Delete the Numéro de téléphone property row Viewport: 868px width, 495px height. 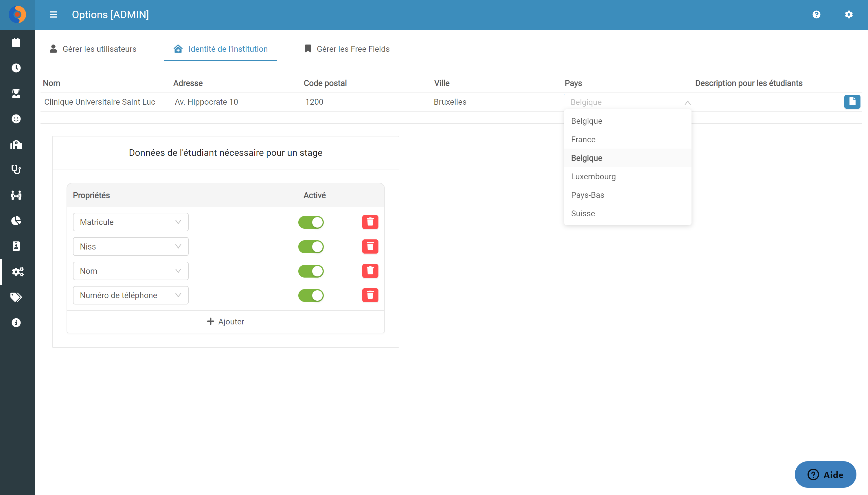click(x=370, y=295)
